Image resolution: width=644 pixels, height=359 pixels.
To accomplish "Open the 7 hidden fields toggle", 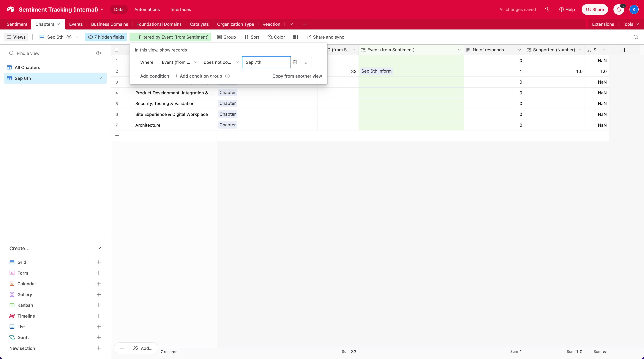I will click(106, 37).
